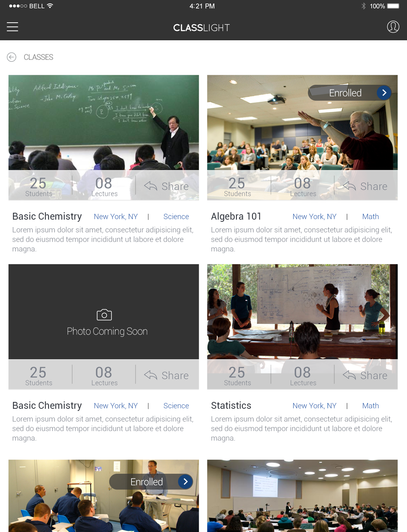Share the first Basic Chemistry class
407x532 pixels.
(x=167, y=186)
